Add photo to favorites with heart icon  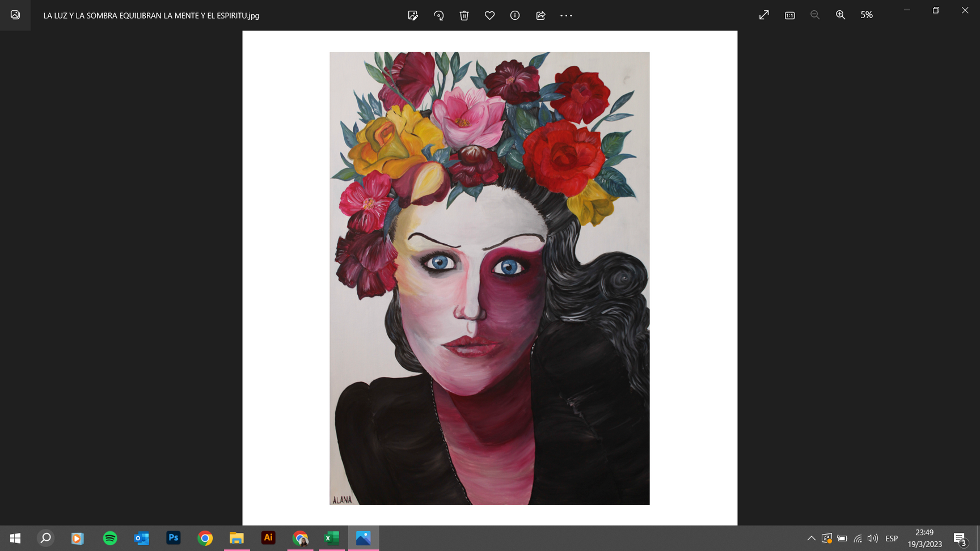pyautogui.click(x=489, y=15)
